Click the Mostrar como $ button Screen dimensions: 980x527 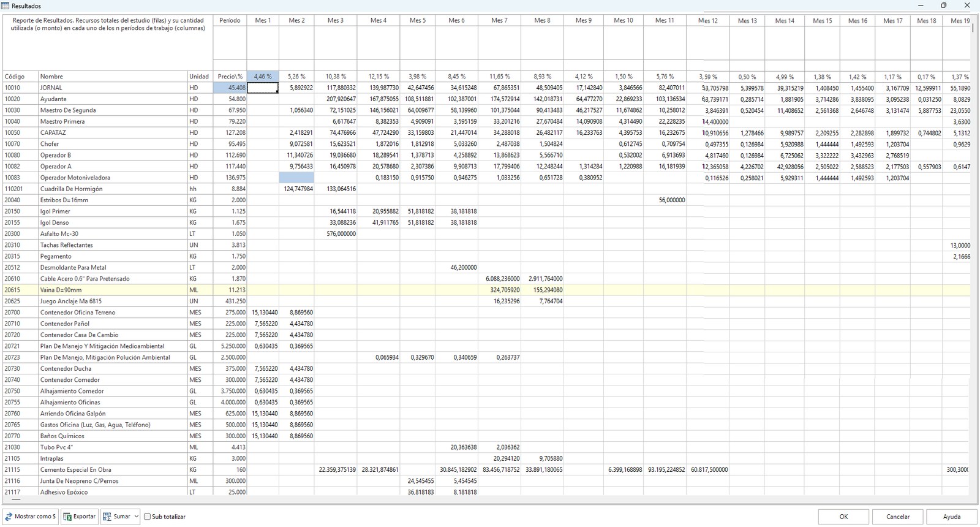pyautogui.click(x=30, y=517)
